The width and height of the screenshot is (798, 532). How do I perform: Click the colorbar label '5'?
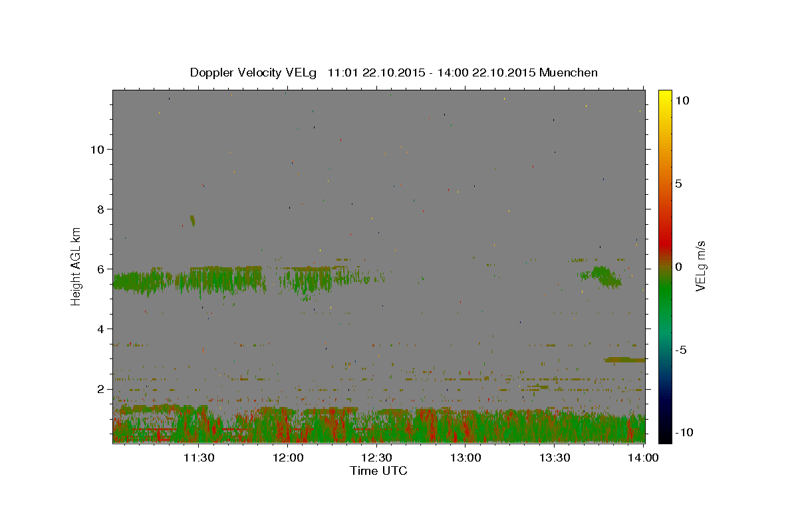[679, 184]
